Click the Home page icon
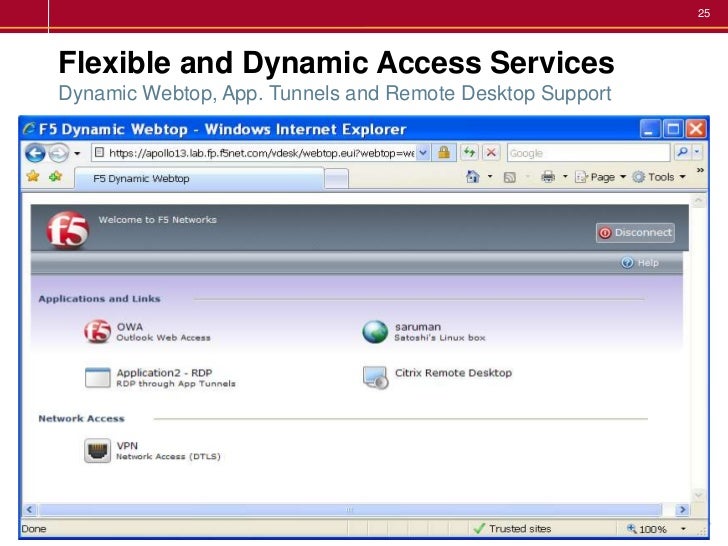 (x=473, y=176)
